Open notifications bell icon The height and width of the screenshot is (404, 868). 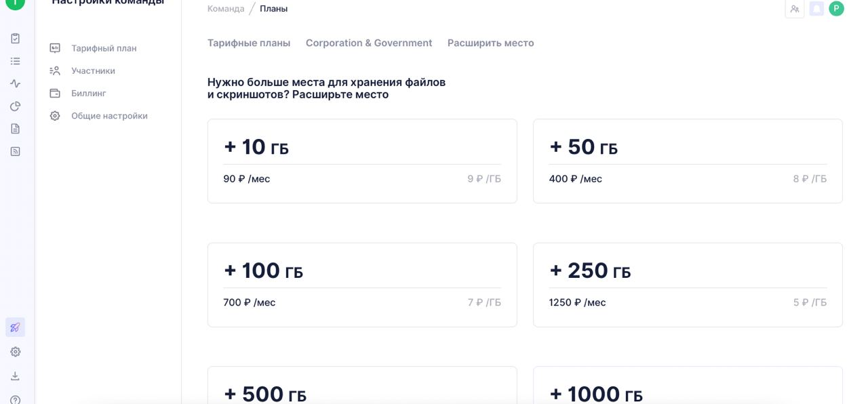click(816, 9)
